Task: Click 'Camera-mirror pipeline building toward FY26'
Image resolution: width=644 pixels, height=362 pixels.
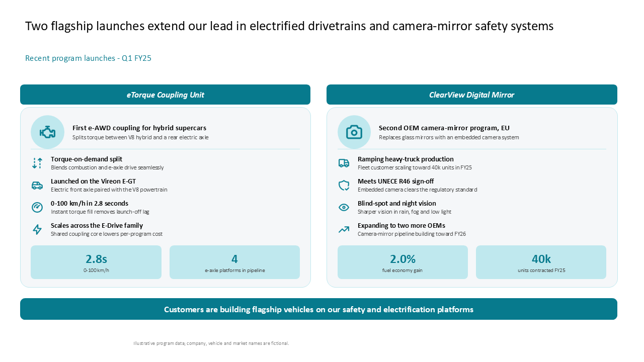Action: (x=412, y=234)
